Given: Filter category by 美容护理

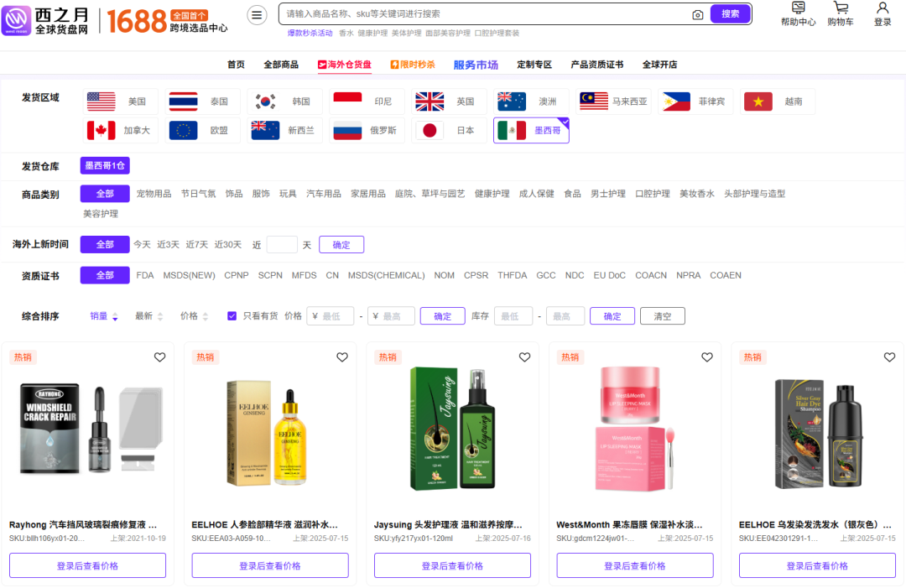Looking at the screenshot, I should (x=101, y=214).
